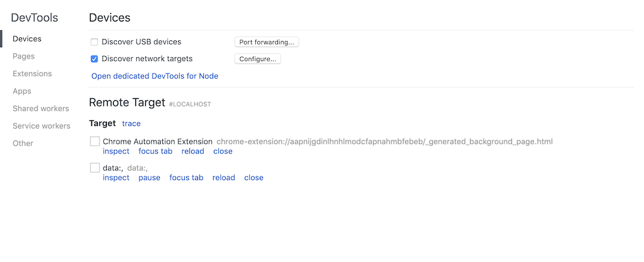Image resolution: width=644 pixels, height=262 pixels.
Task: Click the #LOCALHOST label
Action: point(190,105)
